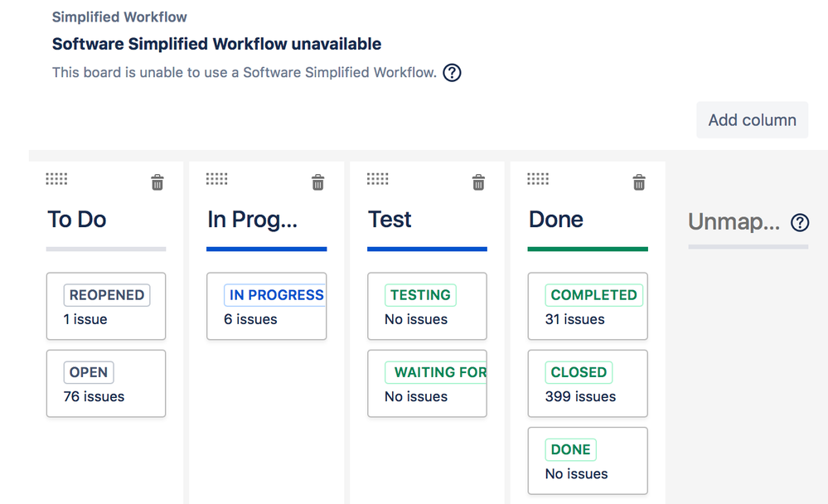Image resolution: width=828 pixels, height=504 pixels.
Task: Grab the drag handle on To Do column
Action: [x=56, y=178]
